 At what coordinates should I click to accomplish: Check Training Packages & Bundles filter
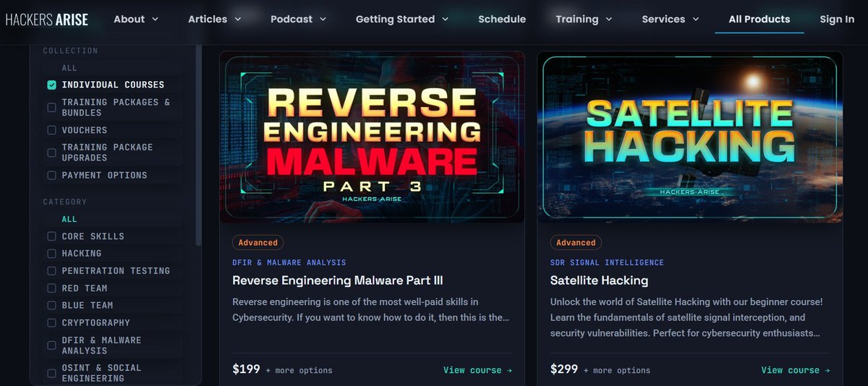(51, 108)
